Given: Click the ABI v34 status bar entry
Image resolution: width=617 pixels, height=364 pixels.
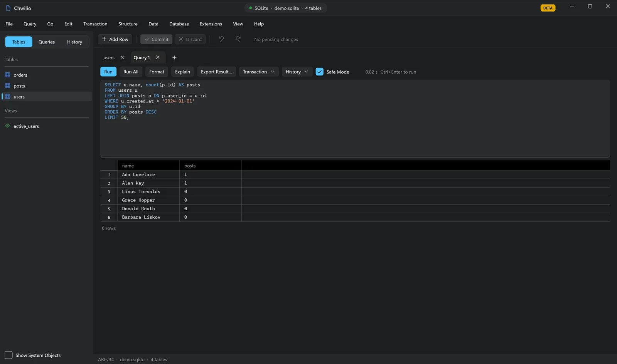Looking at the screenshot, I should click(x=106, y=359).
